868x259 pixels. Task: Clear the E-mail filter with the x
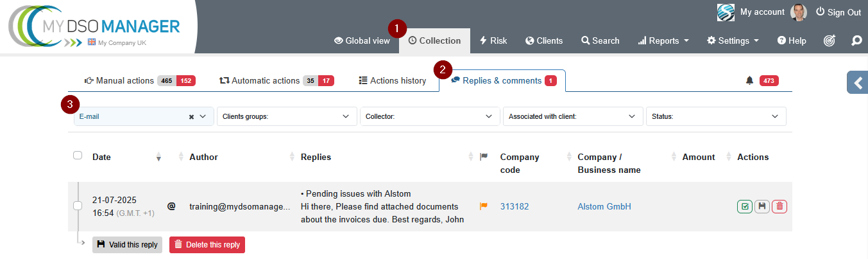click(191, 117)
